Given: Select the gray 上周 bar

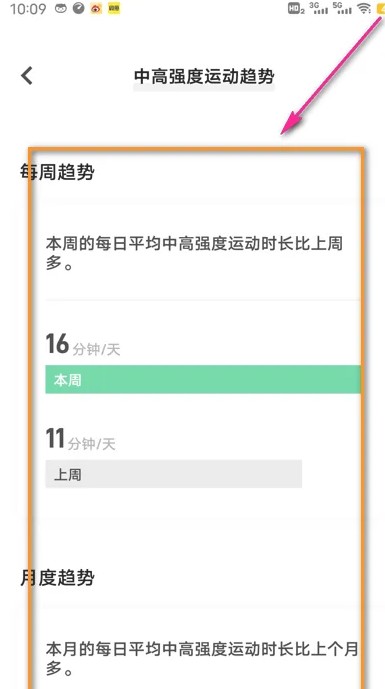Looking at the screenshot, I should point(174,474).
